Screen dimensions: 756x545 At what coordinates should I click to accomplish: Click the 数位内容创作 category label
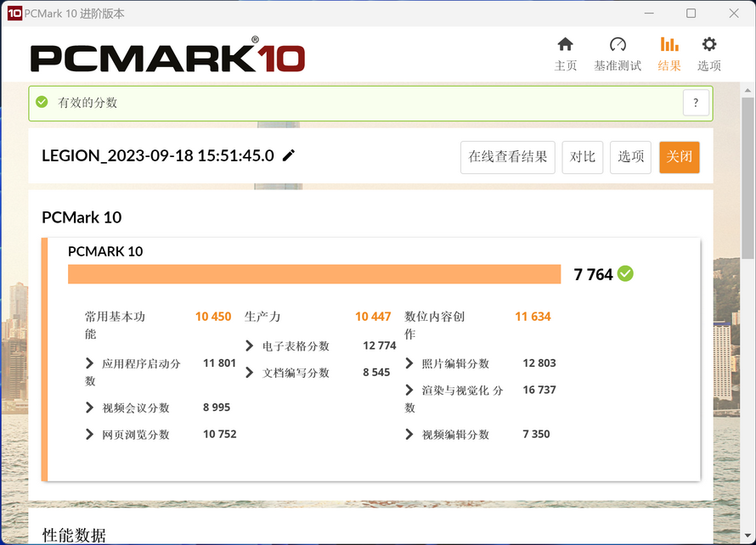pyautogui.click(x=434, y=325)
